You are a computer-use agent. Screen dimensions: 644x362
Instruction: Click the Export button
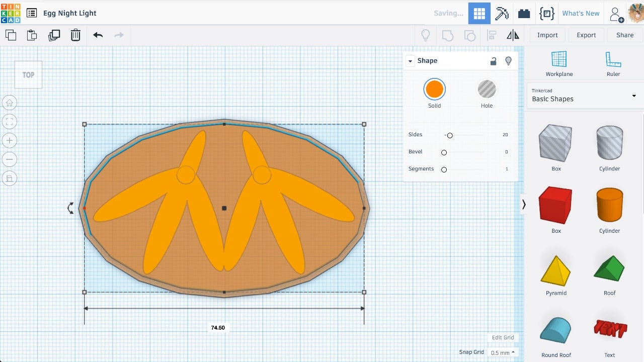pyautogui.click(x=586, y=35)
